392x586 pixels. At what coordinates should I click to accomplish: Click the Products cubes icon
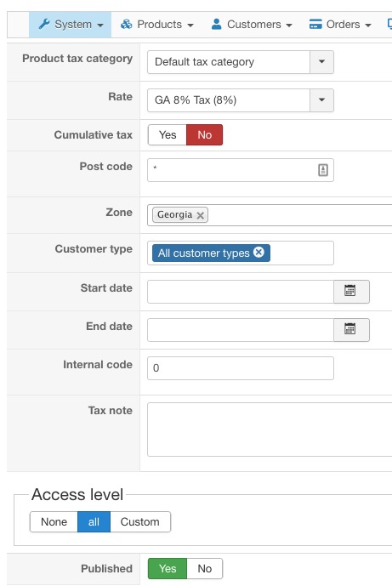pyautogui.click(x=127, y=25)
